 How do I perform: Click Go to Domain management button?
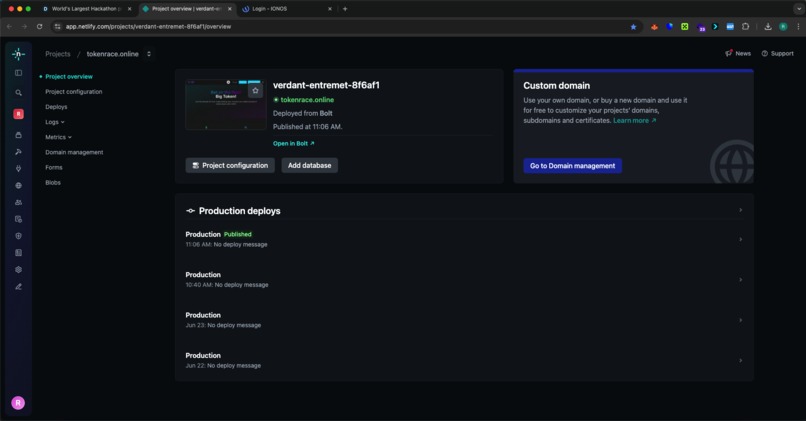(x=573, y=166)
